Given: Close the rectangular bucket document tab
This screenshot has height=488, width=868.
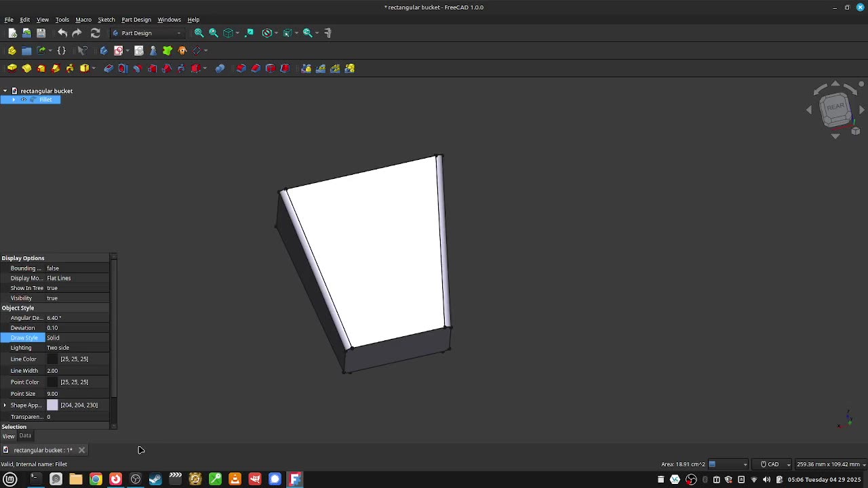Looking at the screenshot, I should click(81, 450).
